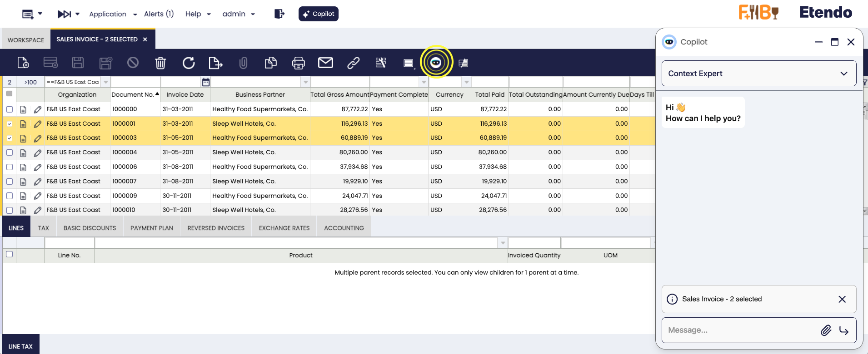The height and width of the screenshot is (354, 868).
Task: Open the Payment Complete filter dropdown arrow
Action: tap(424, 82)
